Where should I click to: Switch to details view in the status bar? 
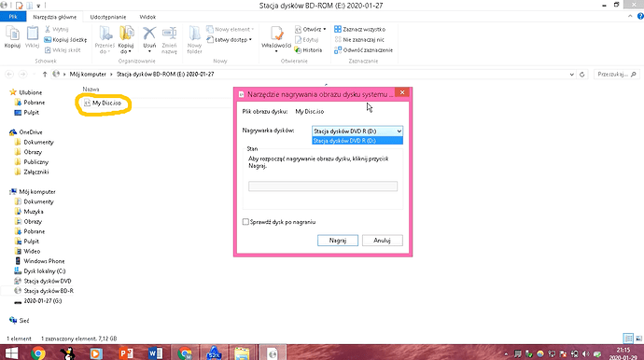point(628,339)
